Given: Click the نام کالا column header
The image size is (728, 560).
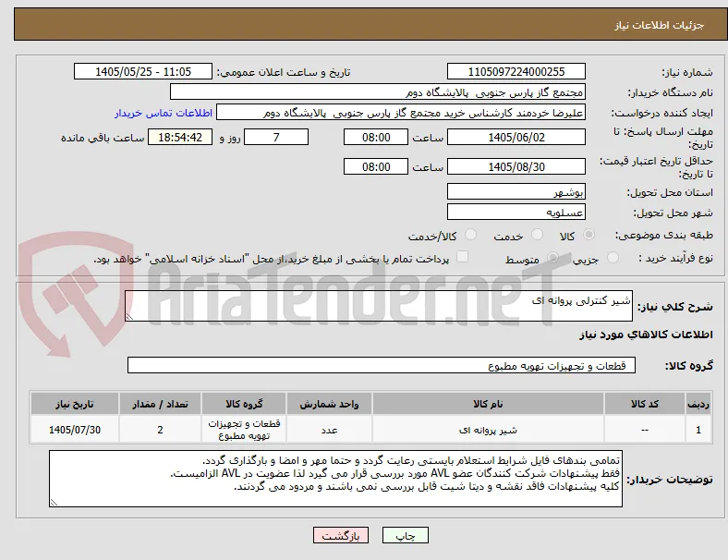Looking at the screenshot, I should [x=488, y=404].
